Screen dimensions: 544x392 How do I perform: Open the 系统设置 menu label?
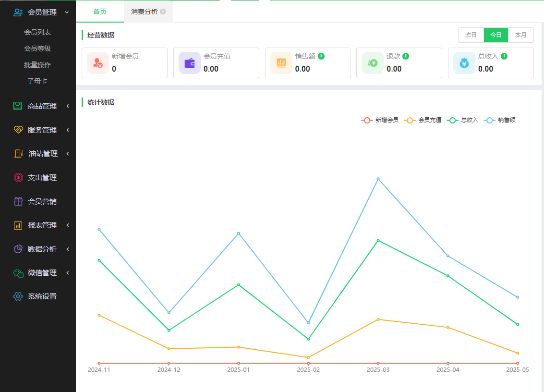[42, 296]
